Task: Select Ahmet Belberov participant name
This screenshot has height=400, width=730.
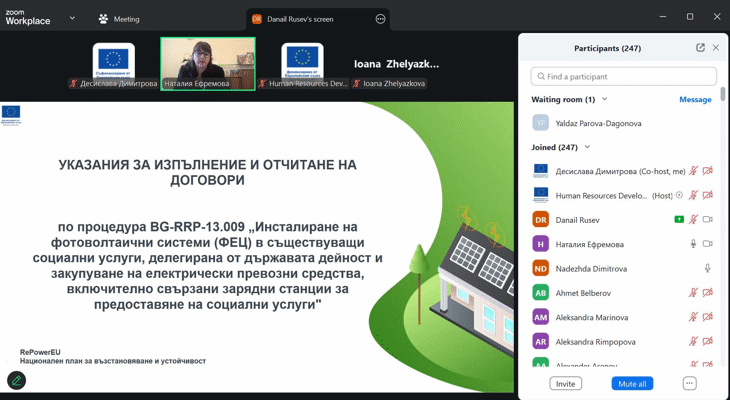Action: pos(583,293)
